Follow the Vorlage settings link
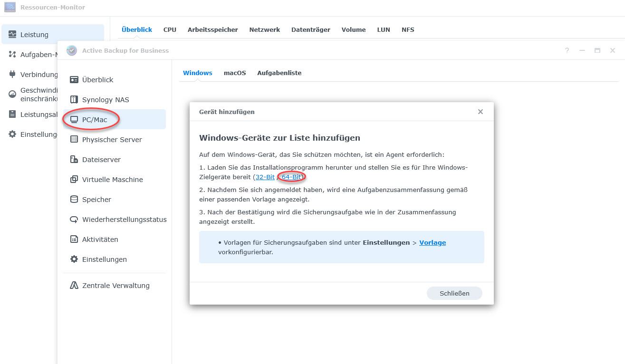 tap(432, 242)
